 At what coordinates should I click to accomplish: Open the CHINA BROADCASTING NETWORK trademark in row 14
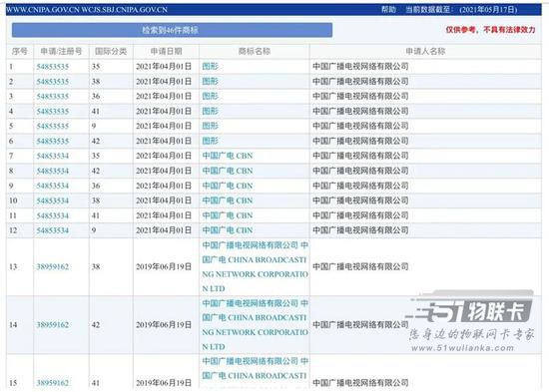point(255,325)
